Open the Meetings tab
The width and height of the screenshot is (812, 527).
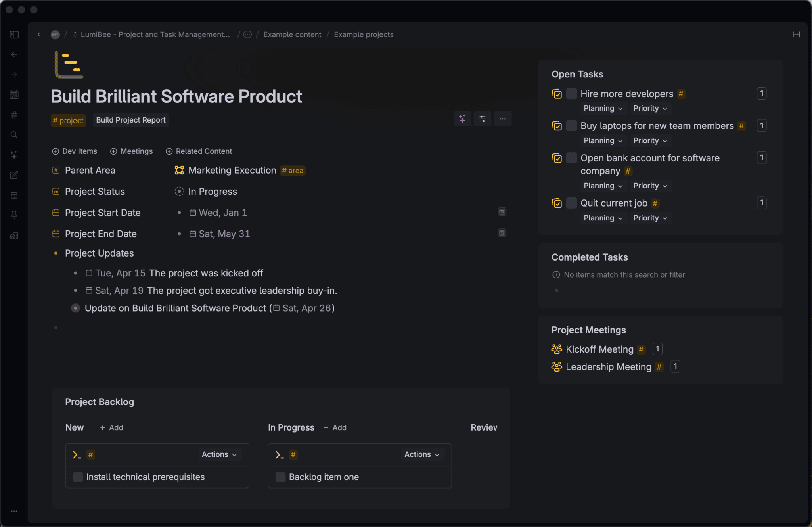(x=131, y=151)
